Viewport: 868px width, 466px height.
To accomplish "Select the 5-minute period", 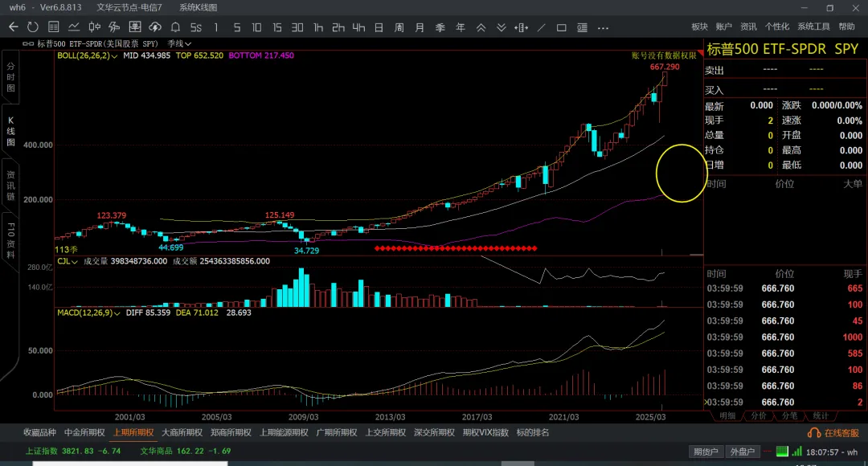I will (x=237, y=27).
